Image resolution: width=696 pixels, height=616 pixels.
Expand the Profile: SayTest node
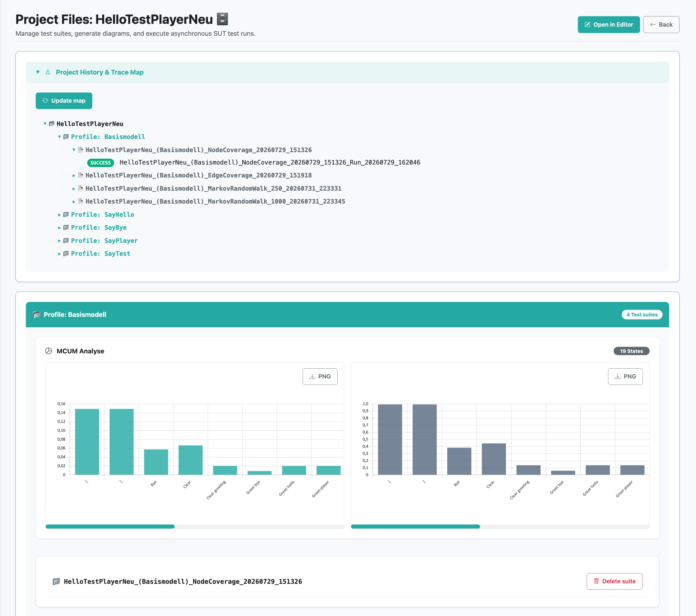(x=59, y=254)
